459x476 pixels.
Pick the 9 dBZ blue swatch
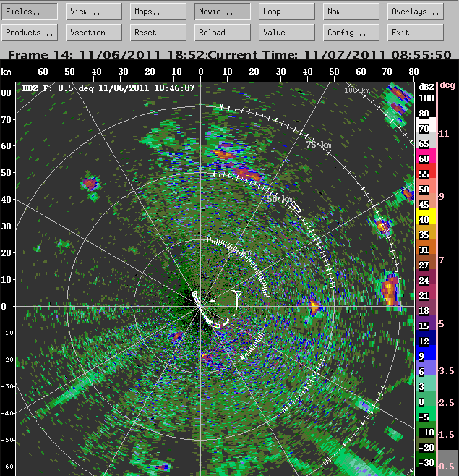click(x=426, y=353)
